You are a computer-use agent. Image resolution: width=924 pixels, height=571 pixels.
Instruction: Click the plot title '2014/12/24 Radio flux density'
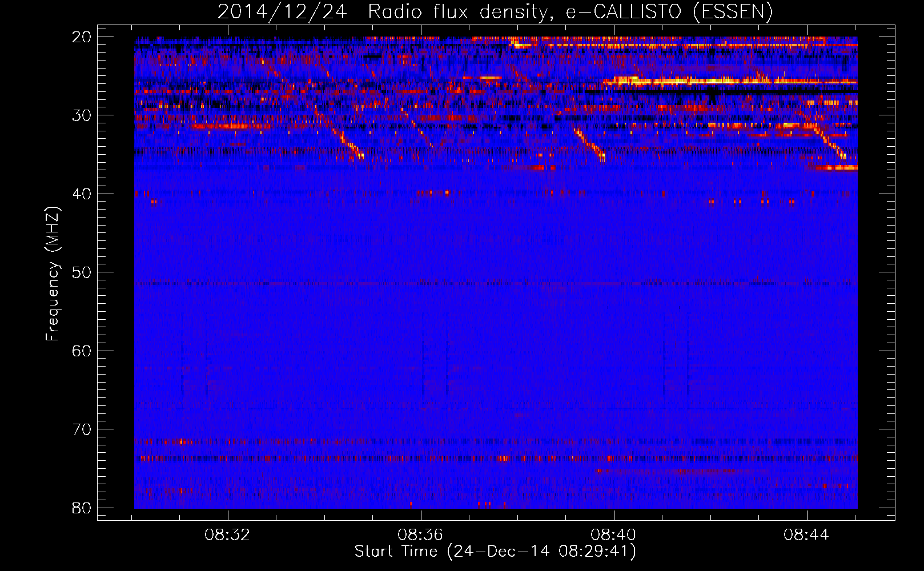click(x=495, y=11)
